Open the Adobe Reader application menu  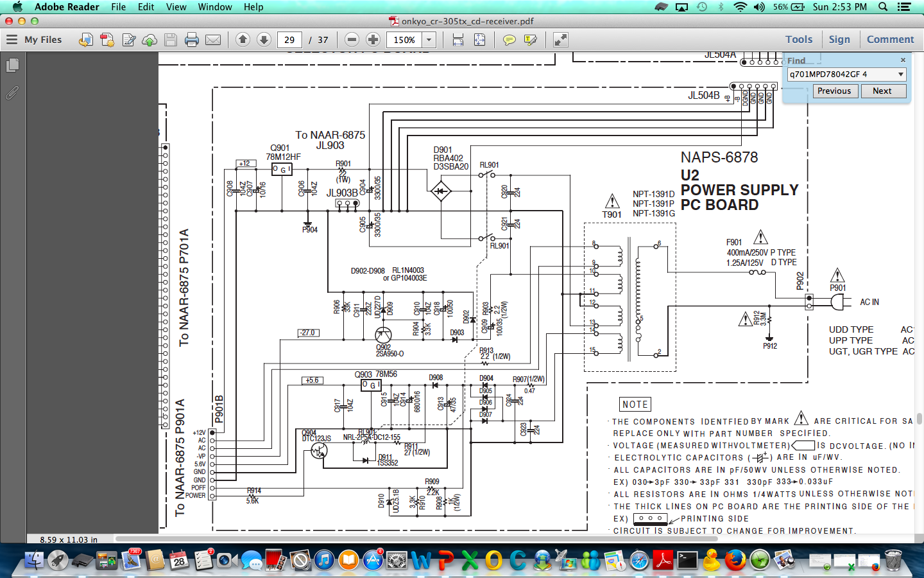click(x=67, y=7)
